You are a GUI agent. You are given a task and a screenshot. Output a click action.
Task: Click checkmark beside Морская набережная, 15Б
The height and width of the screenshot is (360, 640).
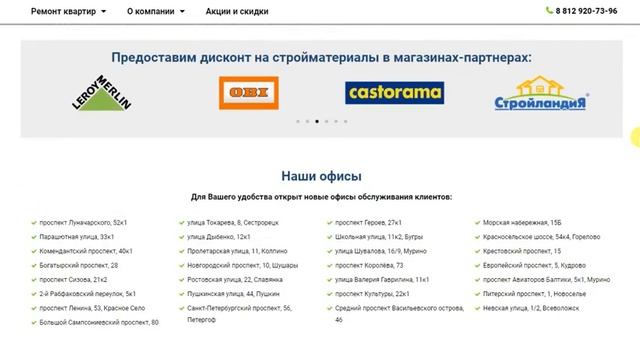point(478,223)
